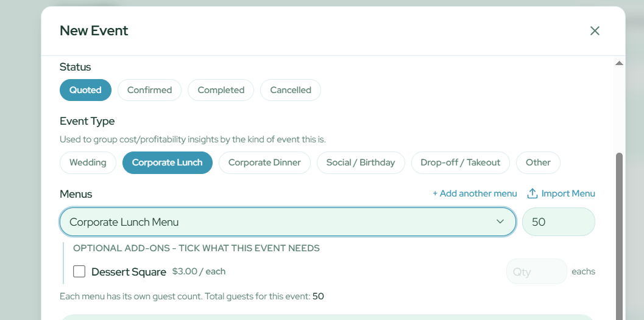Click the menu dropdown chevron arrow
The height and width of the screenshot is (320, 644).
tap(500, 221)
